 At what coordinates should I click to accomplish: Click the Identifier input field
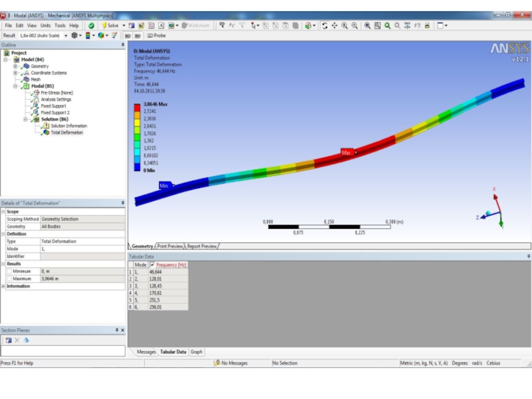pos(82,257)
